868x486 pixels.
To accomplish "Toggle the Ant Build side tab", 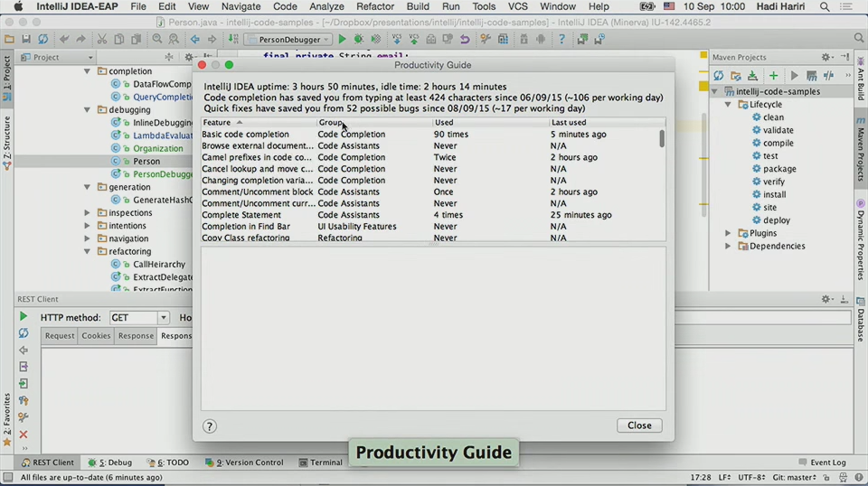I will tap(861, 80).
